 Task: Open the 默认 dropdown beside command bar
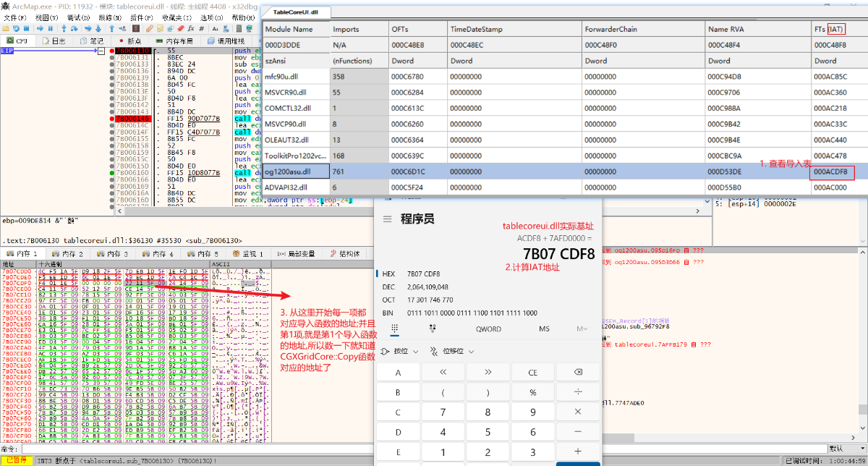846,449
